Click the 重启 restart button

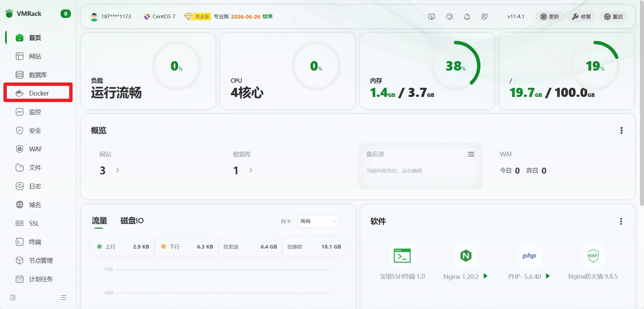(x=613, y=17)
